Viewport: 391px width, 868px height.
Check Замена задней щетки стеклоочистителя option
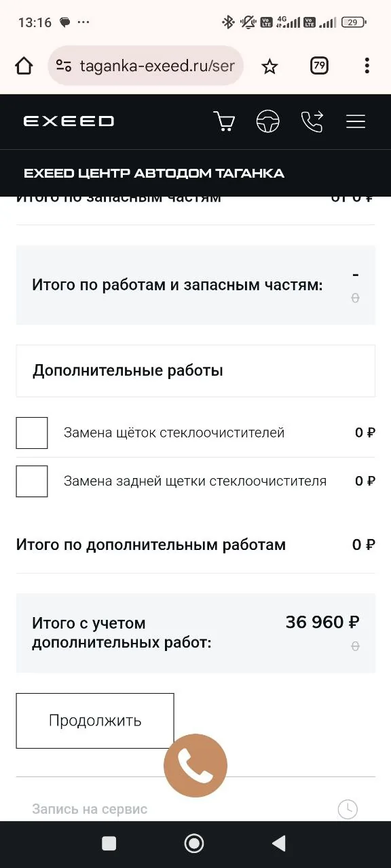point(32,481)
